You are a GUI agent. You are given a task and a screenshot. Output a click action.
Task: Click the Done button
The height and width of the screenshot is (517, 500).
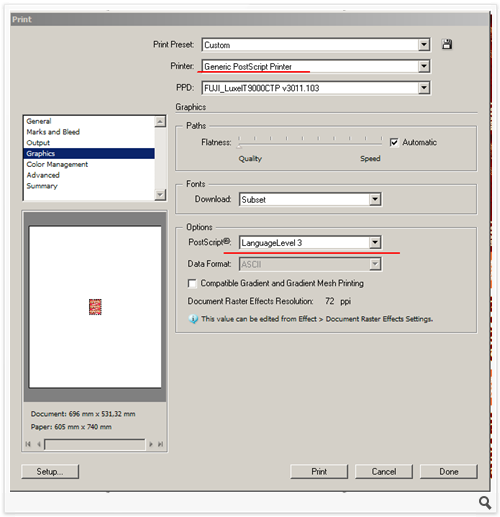pyautogui.click(x=449, y=471)
